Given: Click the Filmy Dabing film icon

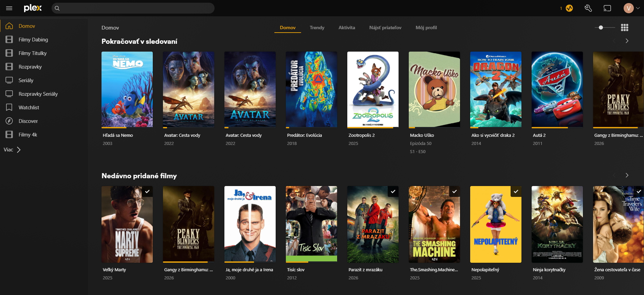Looking at the screenshot, I should (9, 39).
